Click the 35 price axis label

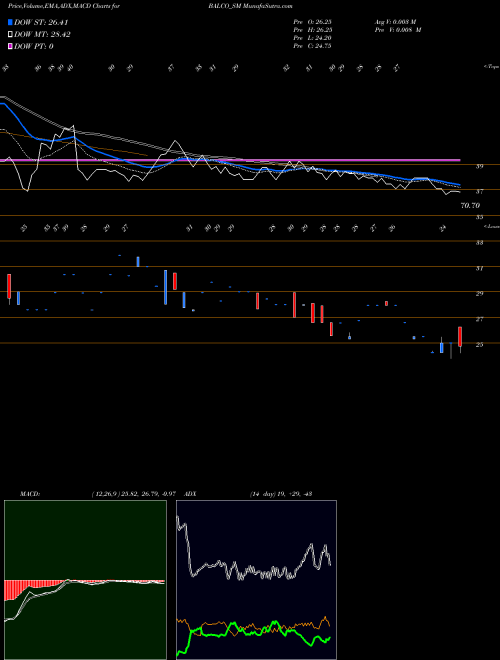pyautogui.click(x=479, y=218)
